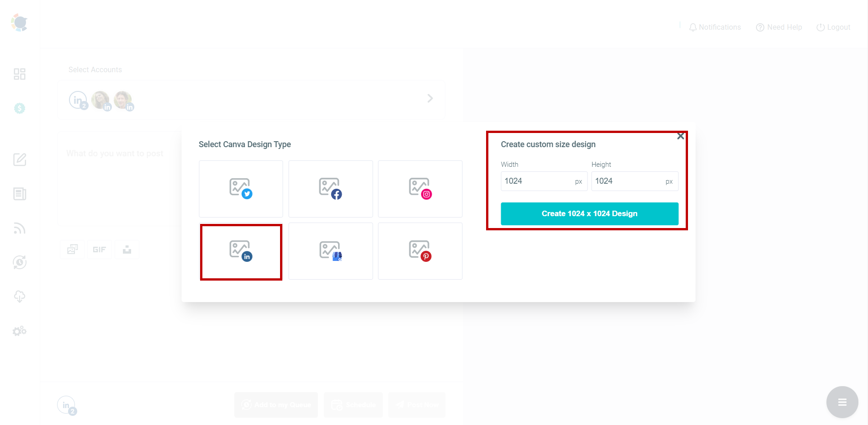Select the LinkedIn Canva design type

point(241,251)
